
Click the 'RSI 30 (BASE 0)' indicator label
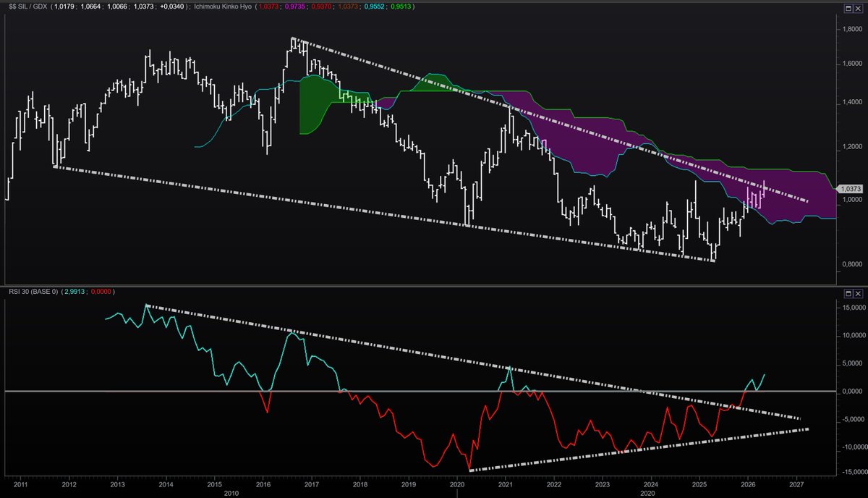pos(33,291)
